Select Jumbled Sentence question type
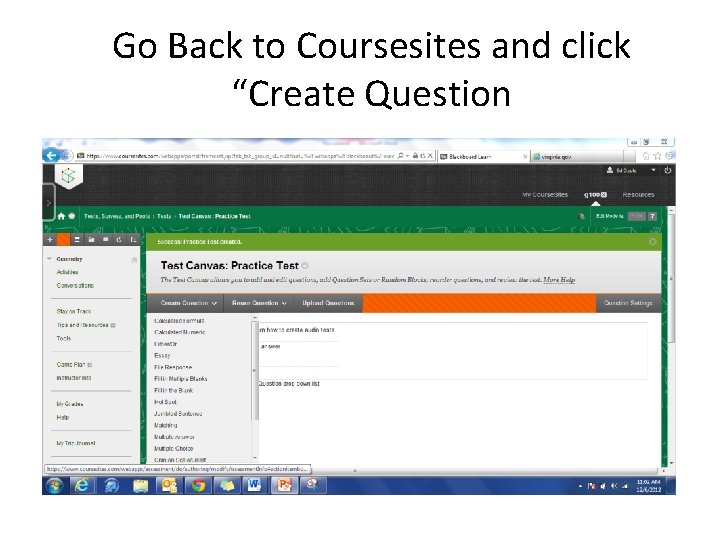The width and height of the screenshot is (720, 540). coord(178,414)
